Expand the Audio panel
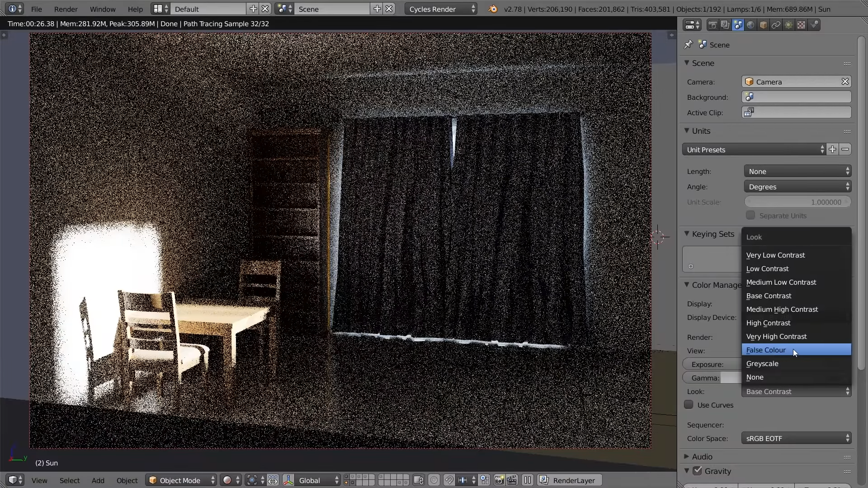This screenshot has height=488, width=868. click(x=702, y=457)
